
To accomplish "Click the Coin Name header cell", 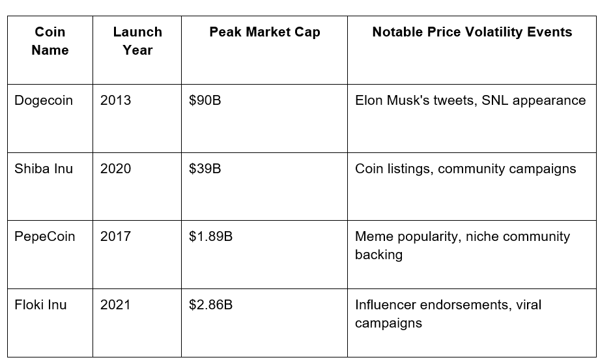I will pyautogui.click(x=50, y=50).
